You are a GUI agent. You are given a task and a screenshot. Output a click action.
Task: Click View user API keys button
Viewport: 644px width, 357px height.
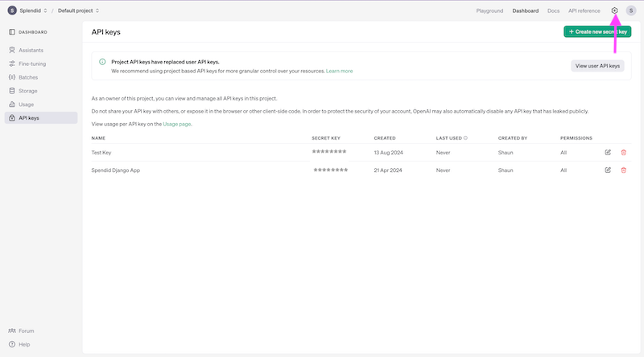[597, 66]
